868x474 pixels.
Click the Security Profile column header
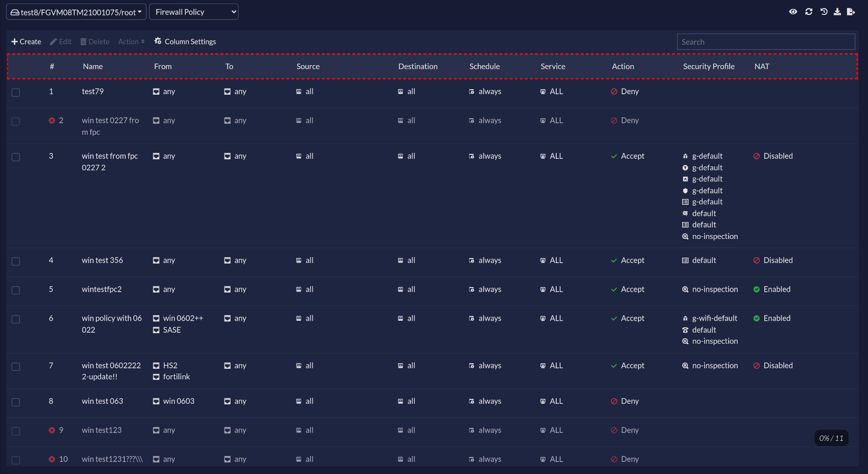click(709, 66)
